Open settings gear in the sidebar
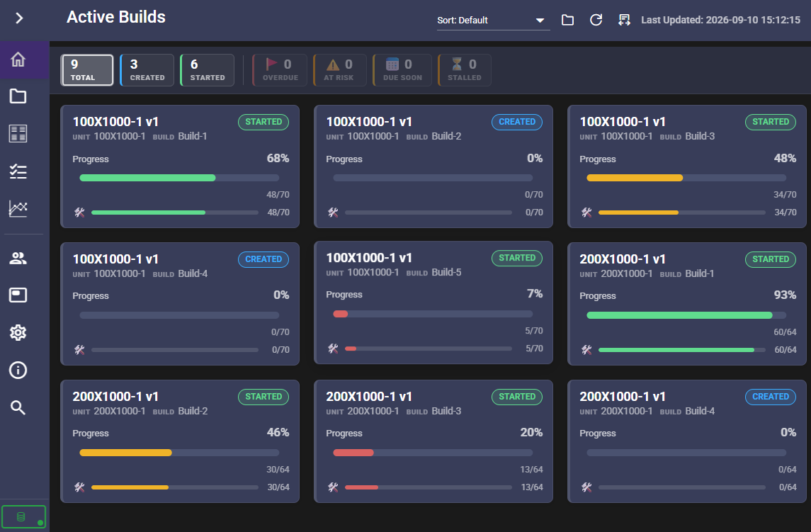This screenshot has width=811, height=532. [x=18, y=332]
